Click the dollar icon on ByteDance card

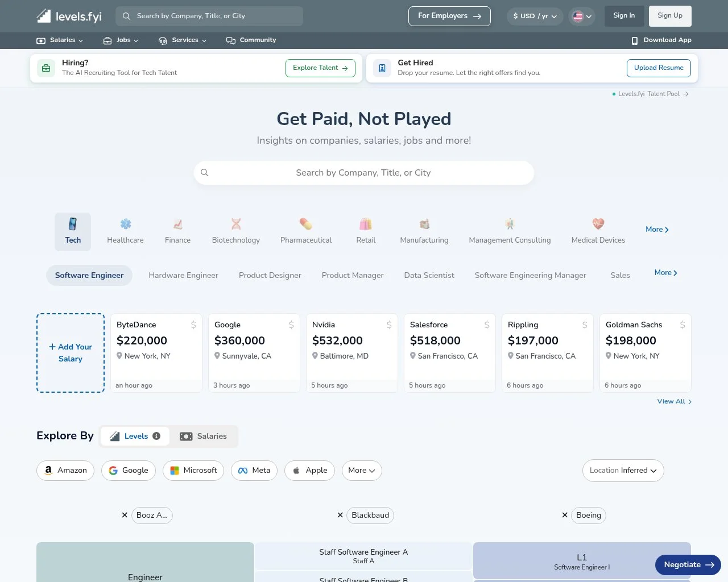coord(193,325)
